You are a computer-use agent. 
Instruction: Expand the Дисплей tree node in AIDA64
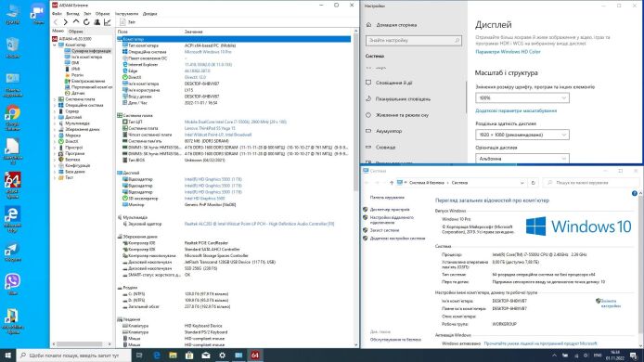point(55,118)
